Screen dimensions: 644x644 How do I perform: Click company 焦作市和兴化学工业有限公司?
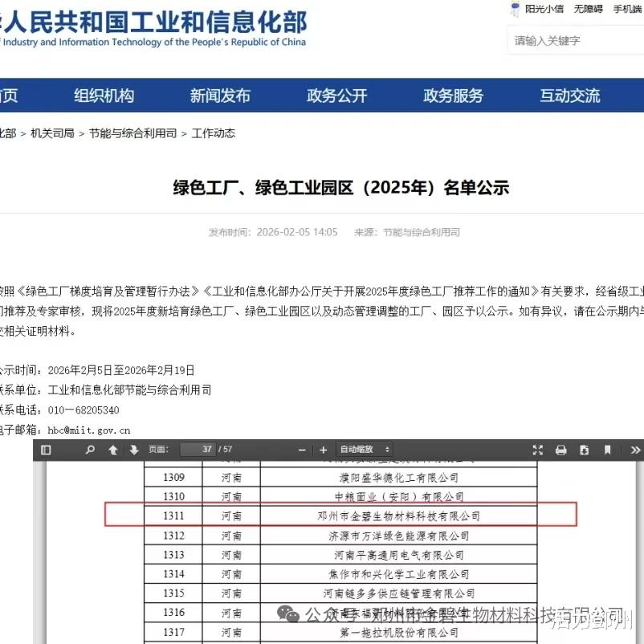pyautogui.click(x=399, y=574)
